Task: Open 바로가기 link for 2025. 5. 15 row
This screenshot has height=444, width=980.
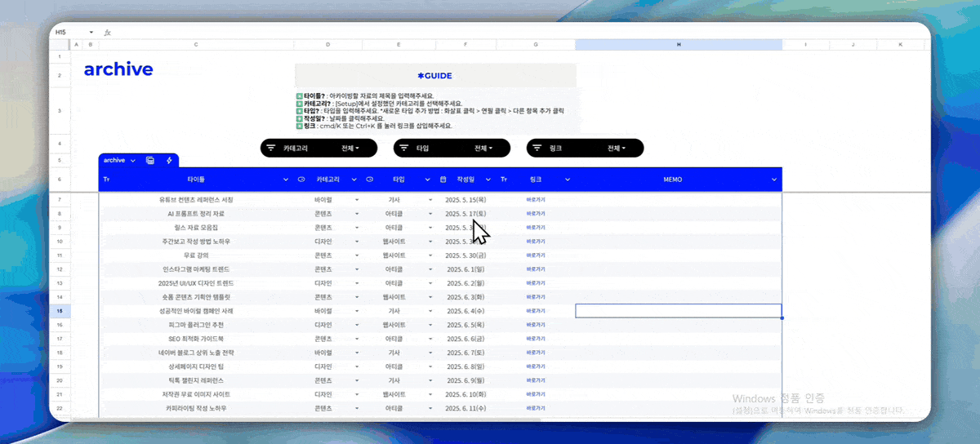Action: (536, 199)
